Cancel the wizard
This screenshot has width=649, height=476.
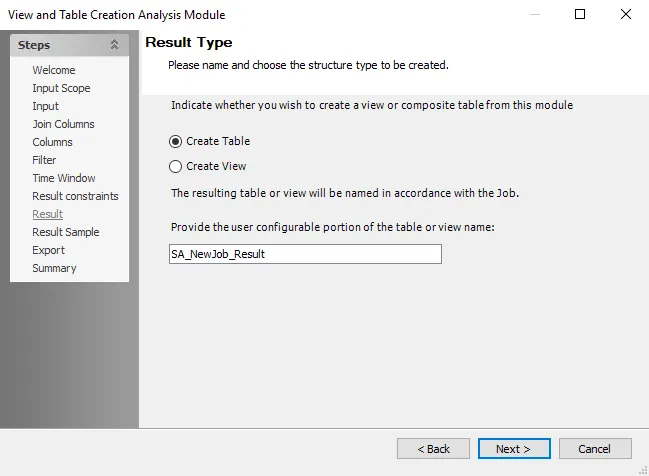[x=595, y=449]
